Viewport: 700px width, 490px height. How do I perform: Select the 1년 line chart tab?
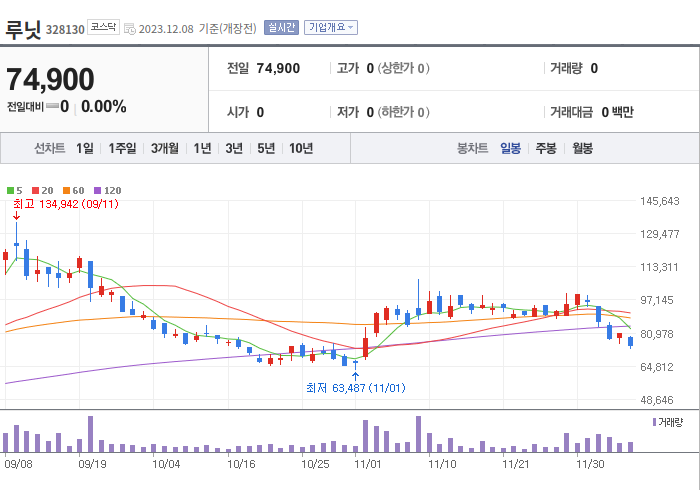coord(202,148)
